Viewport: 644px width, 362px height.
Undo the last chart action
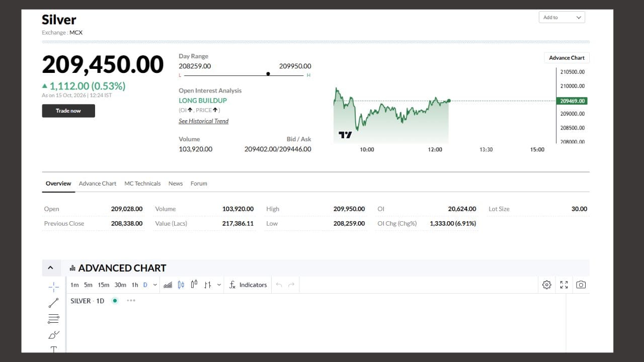[x=279, y=285]
